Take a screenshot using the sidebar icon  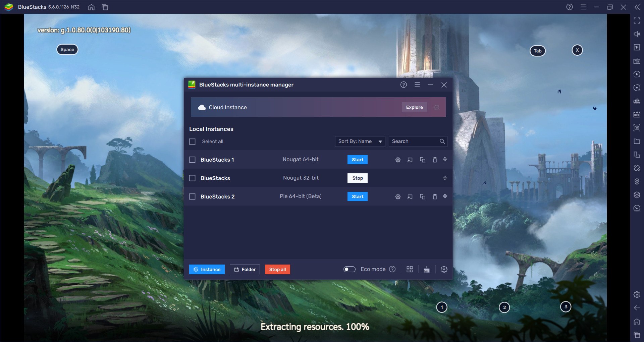pos(637,128)
